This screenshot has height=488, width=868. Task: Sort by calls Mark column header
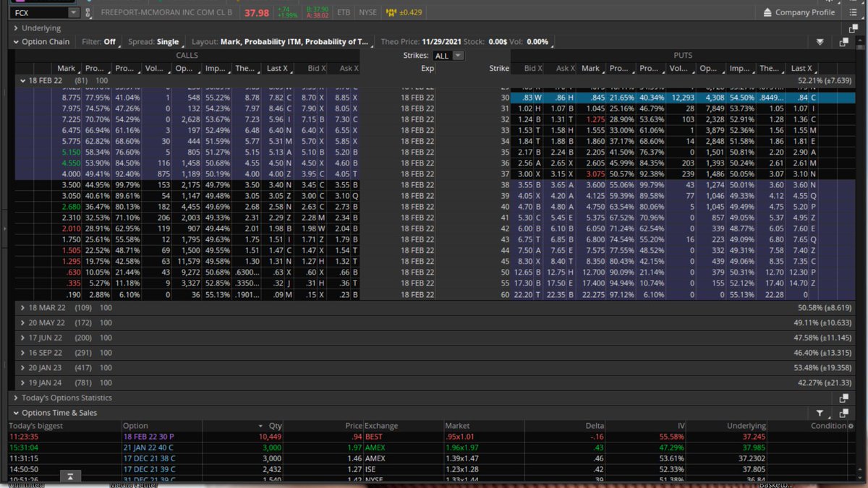click(x=67, y=68)
